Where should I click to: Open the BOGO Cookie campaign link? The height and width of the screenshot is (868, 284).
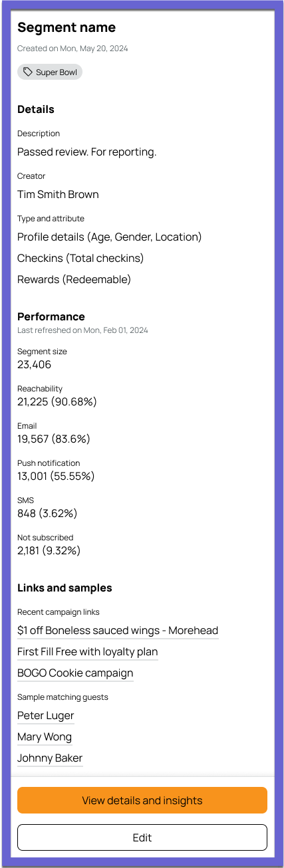click(x=75, y=673)
